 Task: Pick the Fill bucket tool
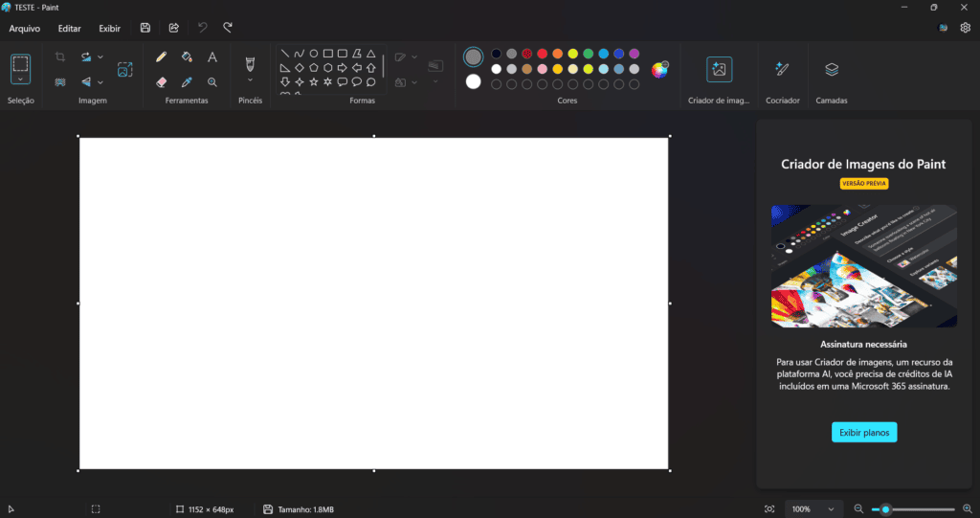187,57
